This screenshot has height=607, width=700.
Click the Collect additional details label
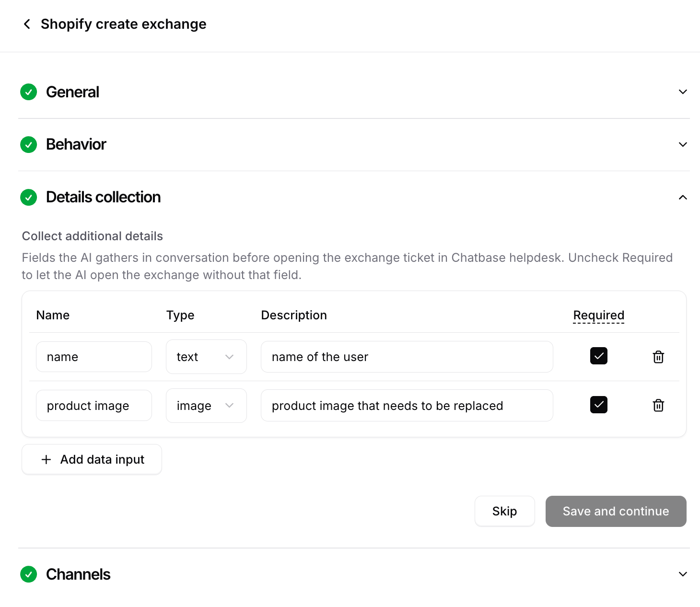point(93,236)
